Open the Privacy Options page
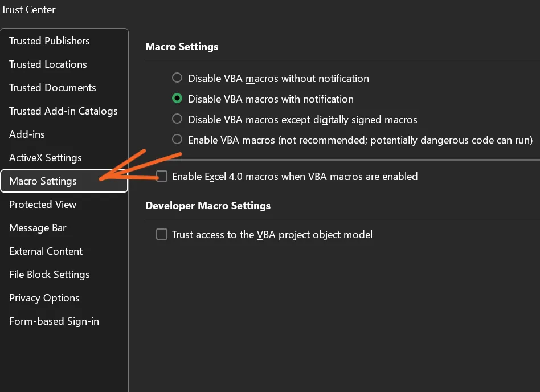Screen dimensions: 540x392 [x=44, y=298]
